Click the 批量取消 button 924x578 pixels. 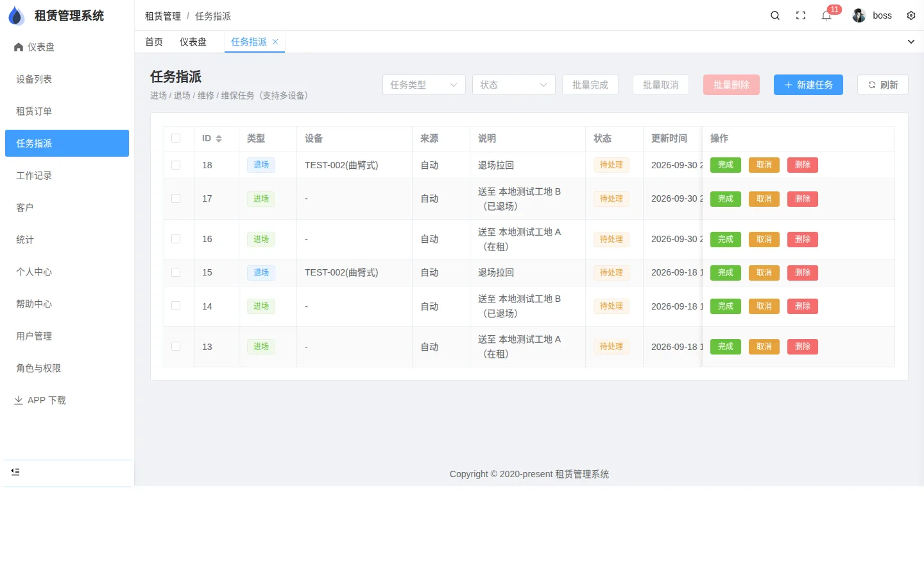[x=661, y=85]
